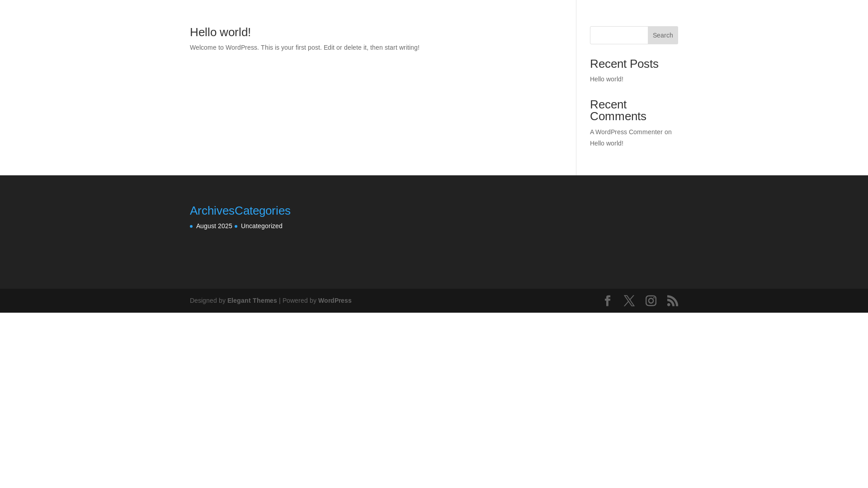Visit A WordPress Commenter link
This screenshot has width=868, height=488.
pyautogui.click(x=626, y=132)
